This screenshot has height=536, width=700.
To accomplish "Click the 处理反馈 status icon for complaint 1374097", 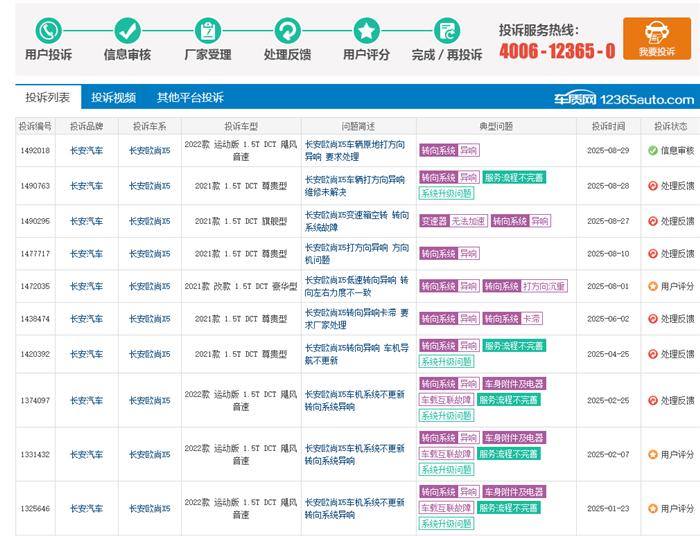I will click(x=653, y=400).
